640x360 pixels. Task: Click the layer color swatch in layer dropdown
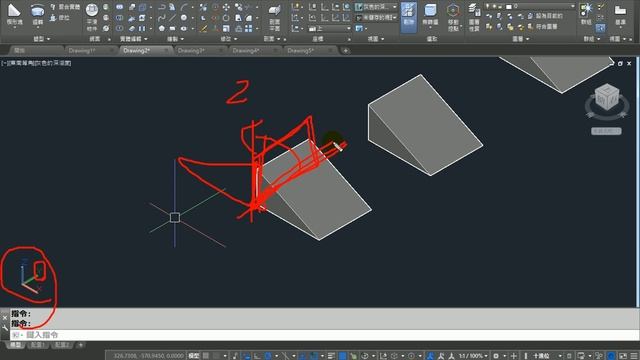click(x=509, y=7)
